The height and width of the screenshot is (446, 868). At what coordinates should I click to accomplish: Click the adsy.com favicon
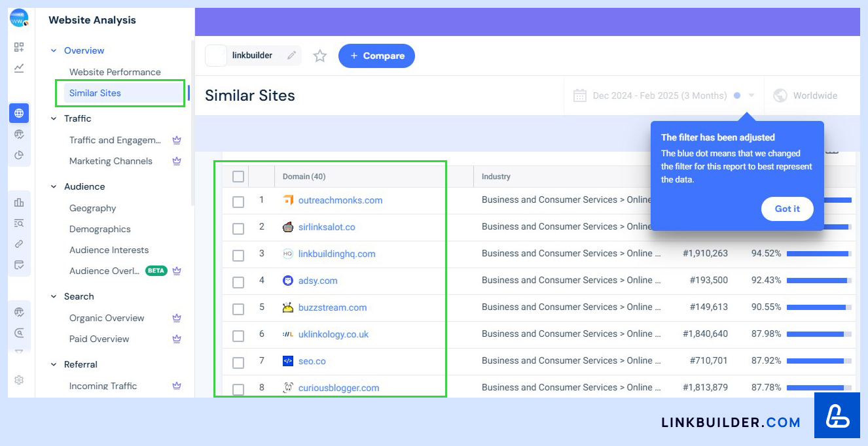coord(288,281)
